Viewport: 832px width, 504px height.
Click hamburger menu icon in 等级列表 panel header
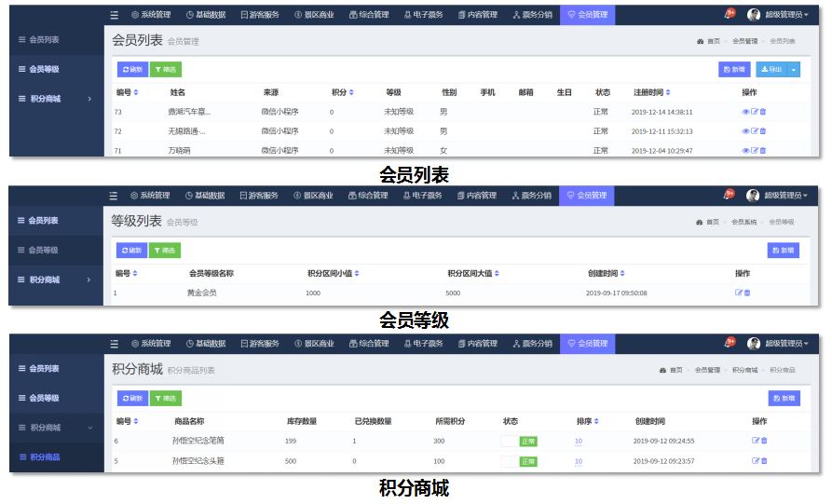pyautogui.click(x=114, y=196)
